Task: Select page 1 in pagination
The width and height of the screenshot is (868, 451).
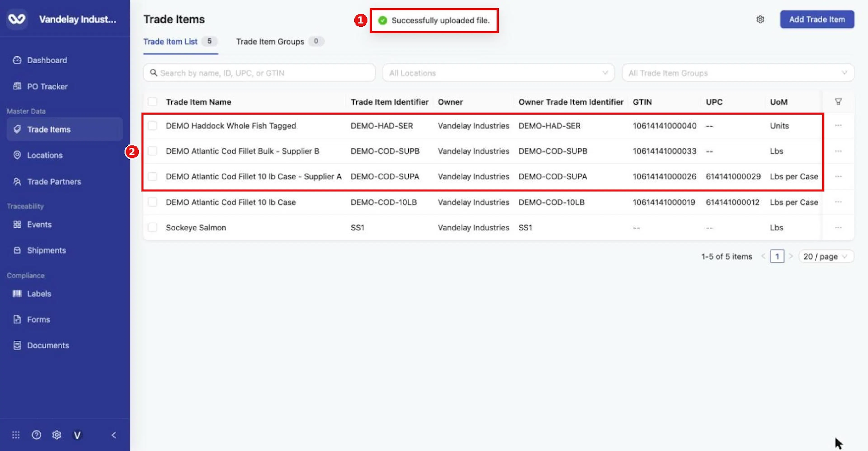Action: pyautogui.click(x=777, y=256)
